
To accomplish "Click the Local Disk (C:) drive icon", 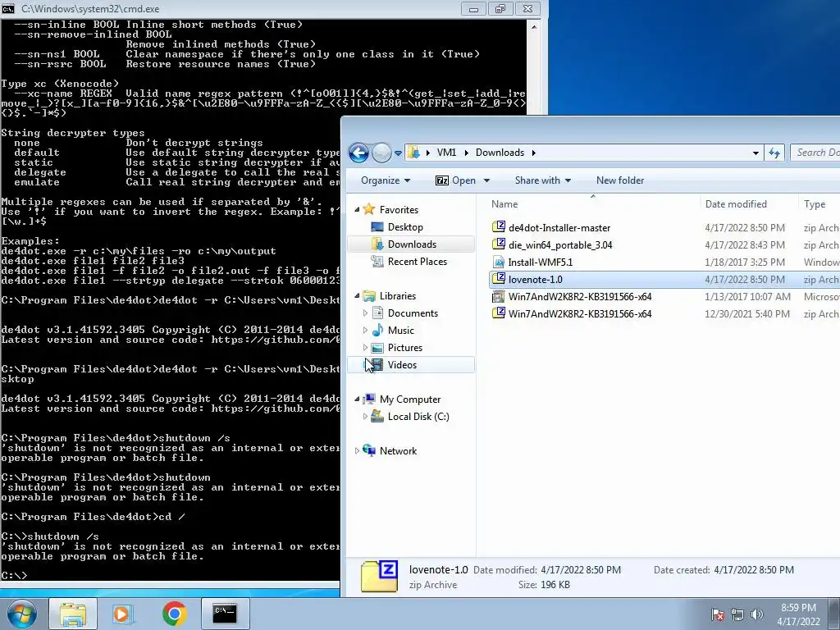I will coord(377,416).
